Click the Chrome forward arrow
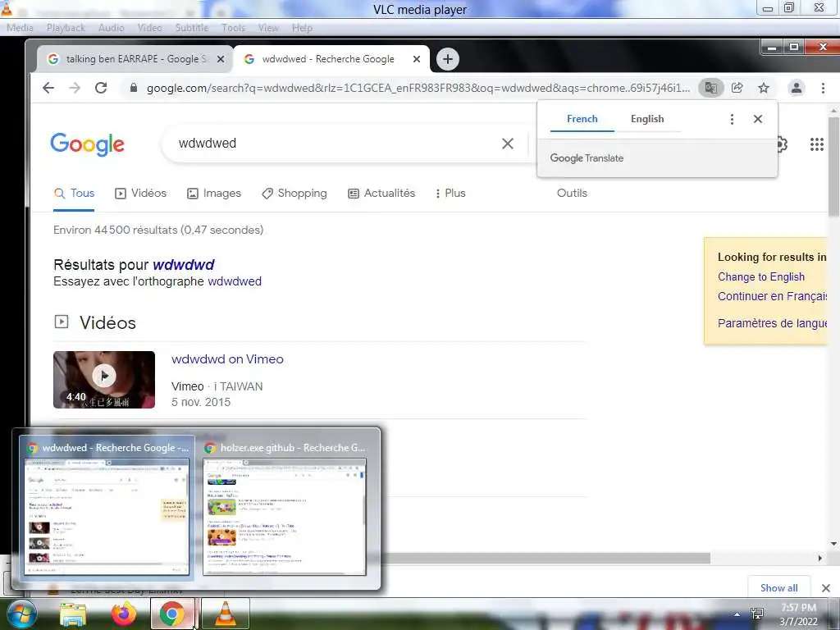The height and width of the screenshot is (630, 840). coord(75,88)
